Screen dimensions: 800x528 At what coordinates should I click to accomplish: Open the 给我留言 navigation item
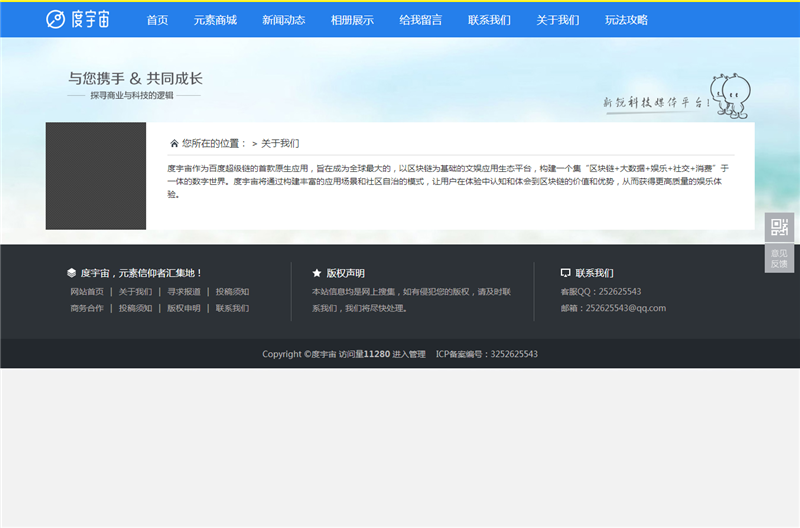point(420,19)
